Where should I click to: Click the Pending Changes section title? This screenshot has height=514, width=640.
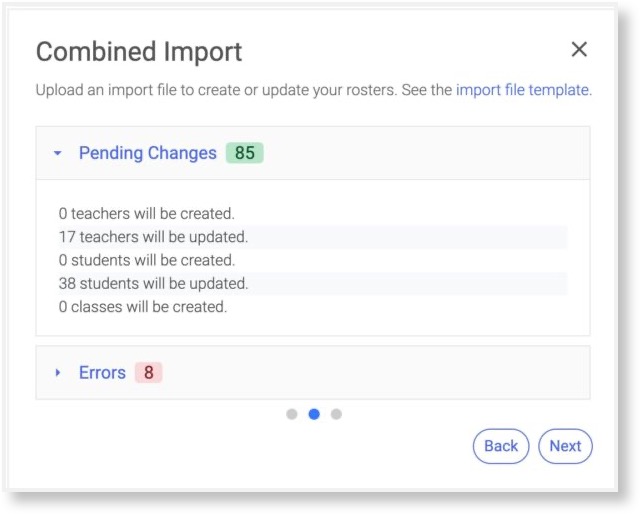(x=147, y=153)
